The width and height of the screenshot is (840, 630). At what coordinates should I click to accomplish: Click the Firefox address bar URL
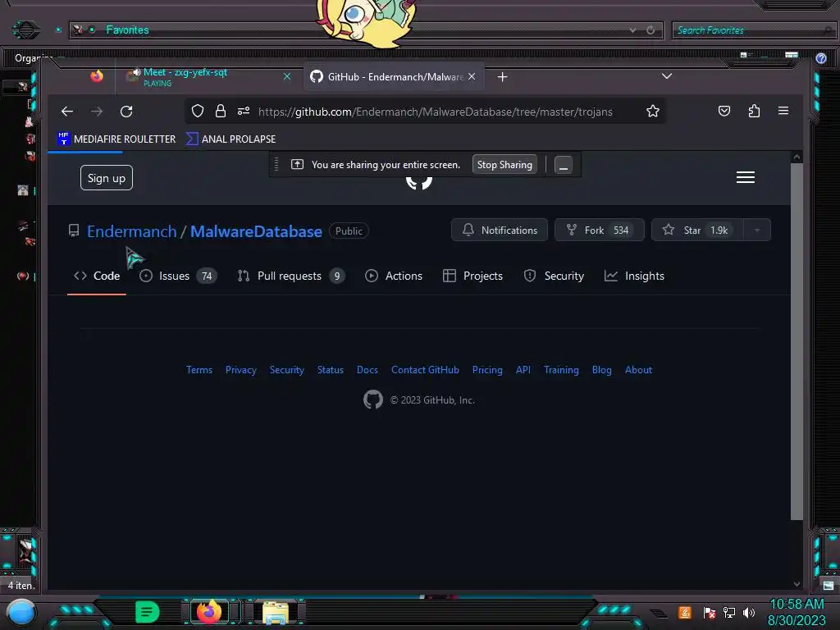435,112
